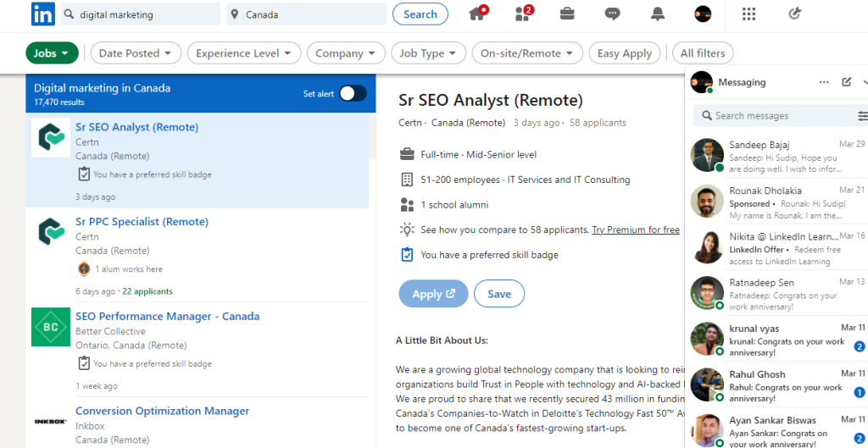Open the Messaging more options ellipsis

pos(824,82)
